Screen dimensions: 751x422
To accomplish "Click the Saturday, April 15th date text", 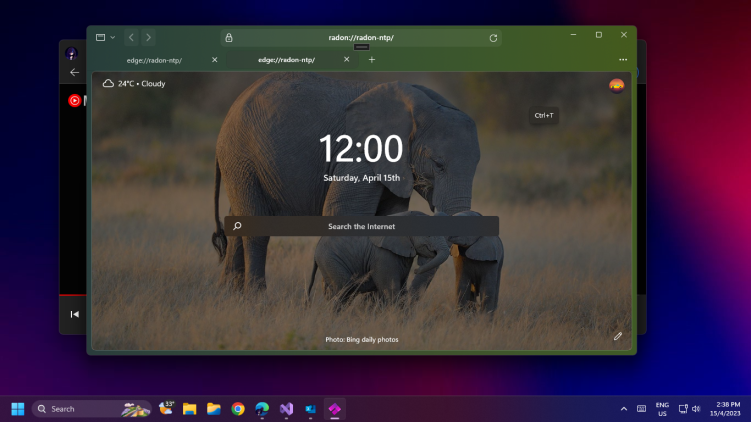I will (362, 178).
